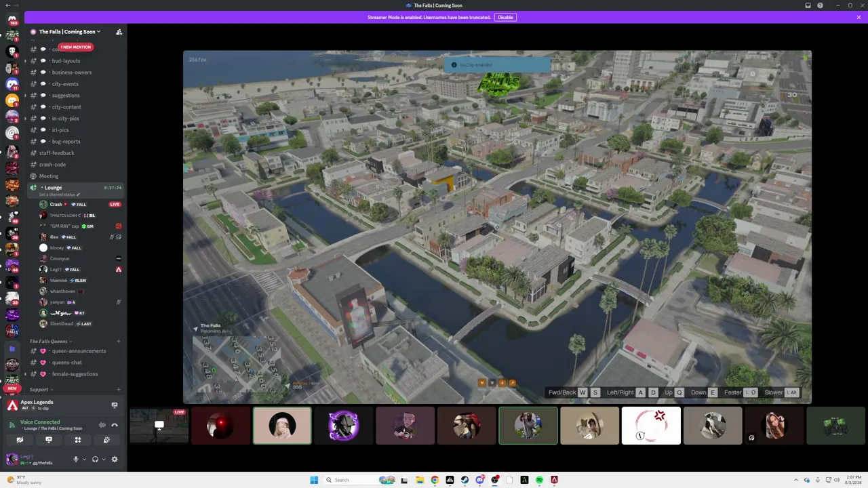The height and width of the screenshot is (488, 868).
Task: Focus the white tile with red anger symbol
Action: [x=651, y=426]
